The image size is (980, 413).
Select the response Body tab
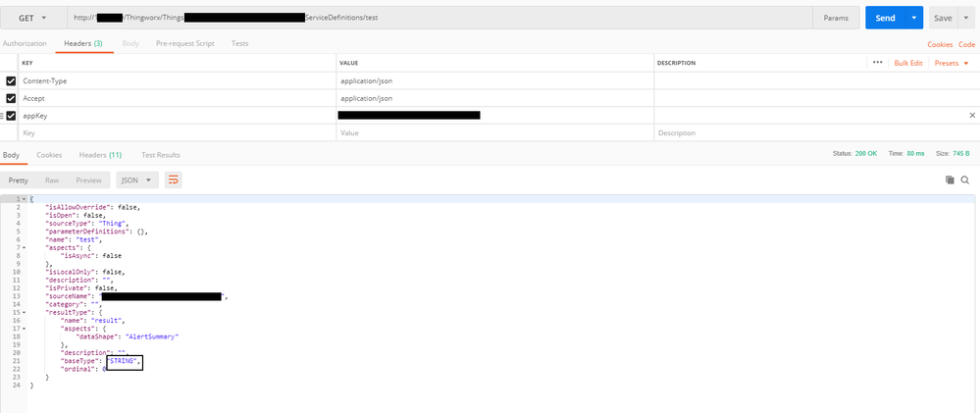click(11, 155)
